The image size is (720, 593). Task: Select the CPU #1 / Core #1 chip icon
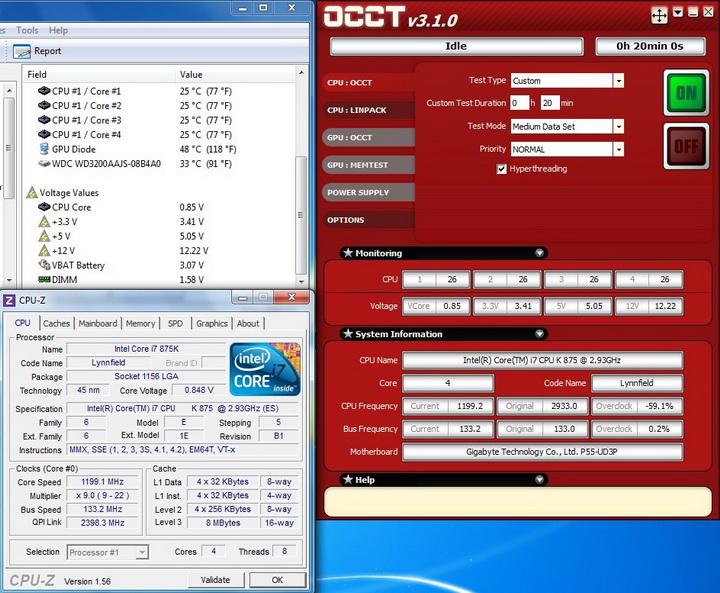click(44, 90)
